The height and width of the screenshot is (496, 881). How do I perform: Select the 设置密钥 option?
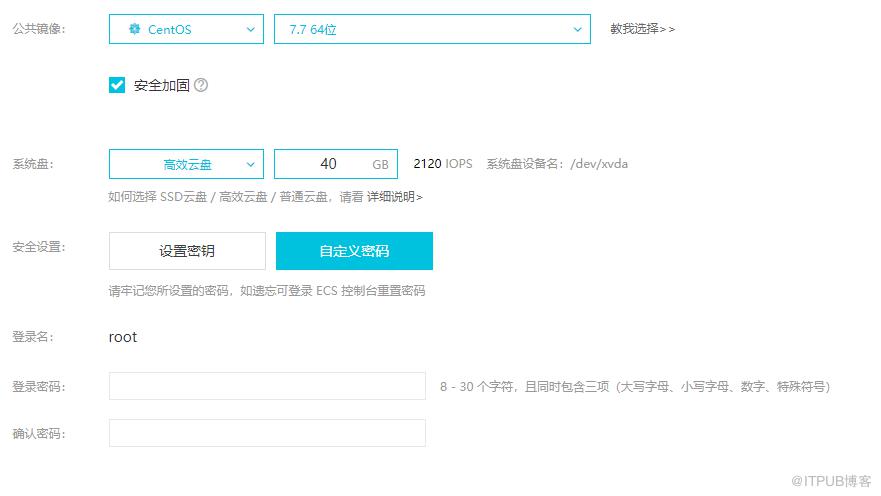[187, 251]
